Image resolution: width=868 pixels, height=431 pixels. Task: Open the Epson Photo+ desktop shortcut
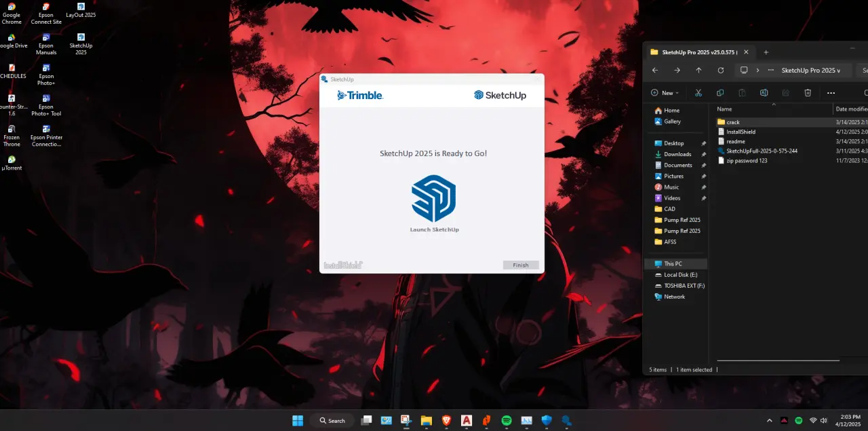point(46,75)
